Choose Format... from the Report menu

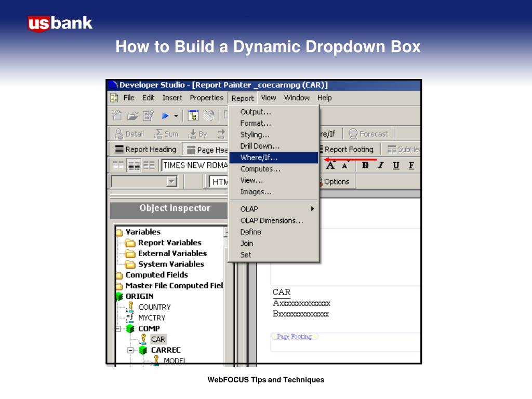coord(274,123)
